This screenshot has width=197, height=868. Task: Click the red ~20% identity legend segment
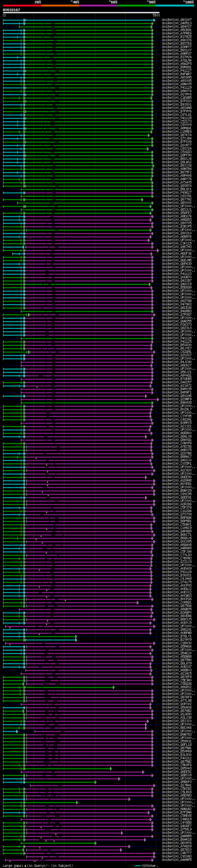point(22,6)
